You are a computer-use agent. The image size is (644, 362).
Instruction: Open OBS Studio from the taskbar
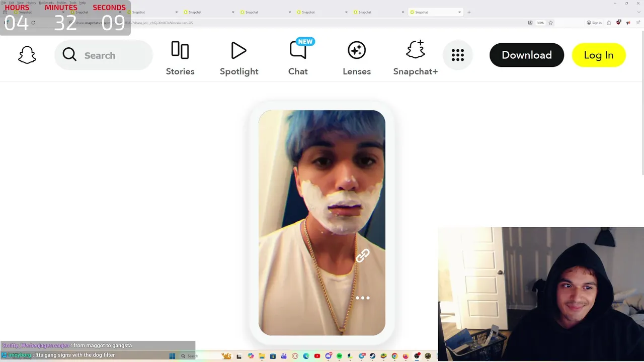[x=417, y=356]
